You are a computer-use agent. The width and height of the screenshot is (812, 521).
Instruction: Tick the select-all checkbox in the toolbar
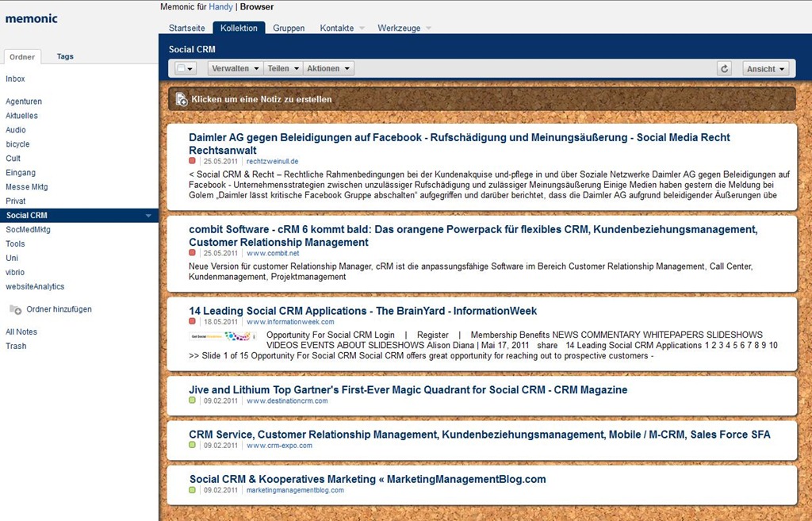pyautogui.click(x=181, y=69)
